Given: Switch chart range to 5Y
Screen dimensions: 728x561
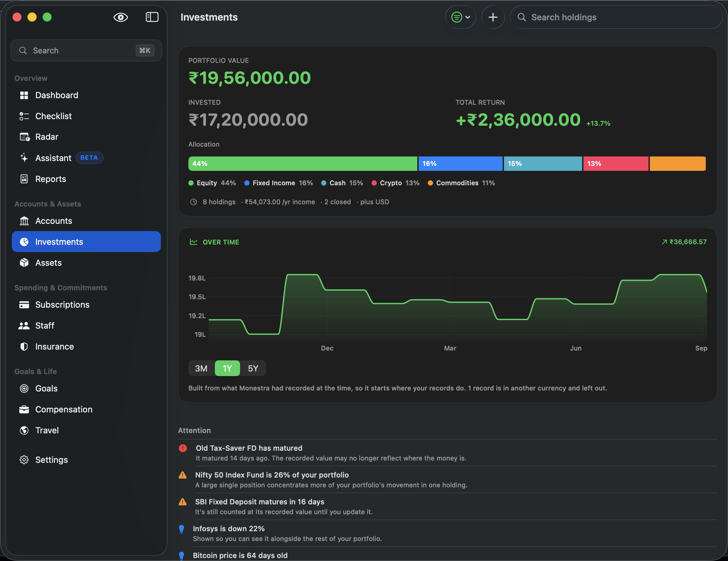Looking at the screenshot, I should pyautogui.click(x=253, y=368).
